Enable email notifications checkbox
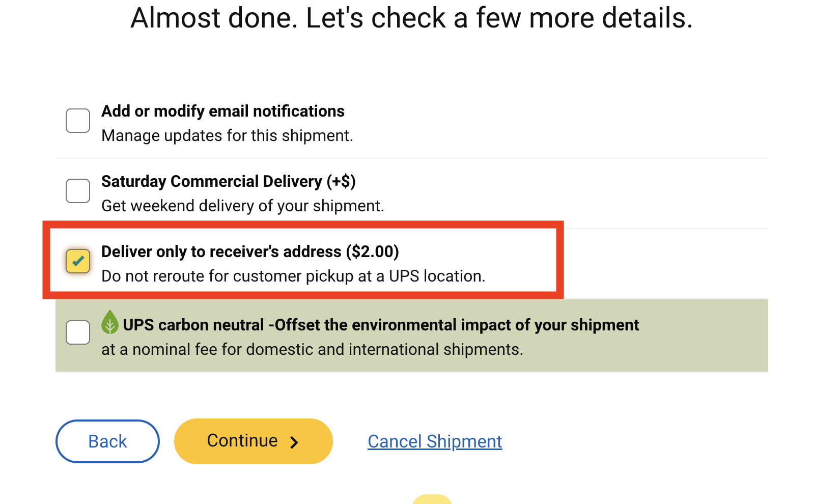Viewport: 840px width, 504px height. [78, 121]
